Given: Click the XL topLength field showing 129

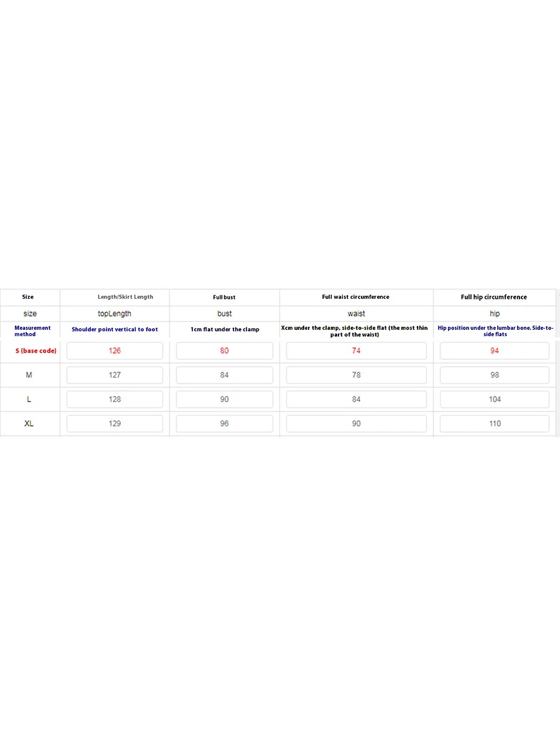Looking at the screenshot, I should pos(114,424).
